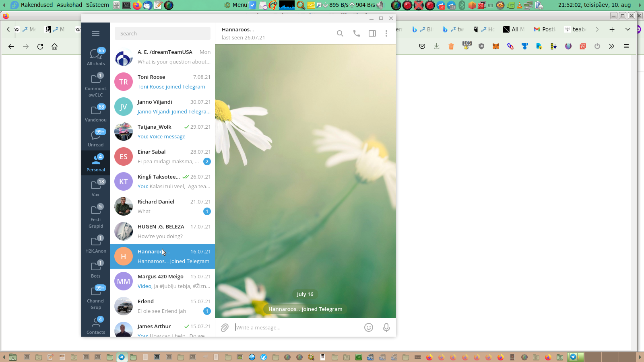This screenshot has height=362, width=644.
Task: Search within the Hannaroos chat
Action: pyautogui.click(x=340, y=33)
